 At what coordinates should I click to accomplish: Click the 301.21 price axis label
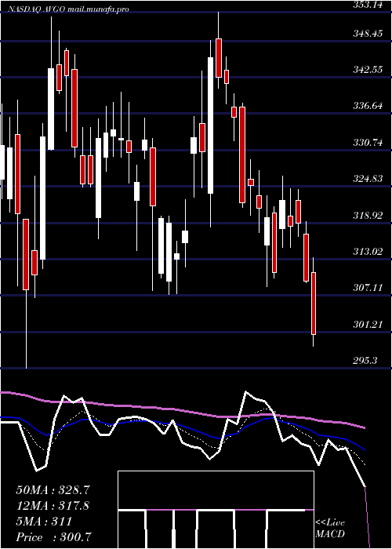(368, 325)
